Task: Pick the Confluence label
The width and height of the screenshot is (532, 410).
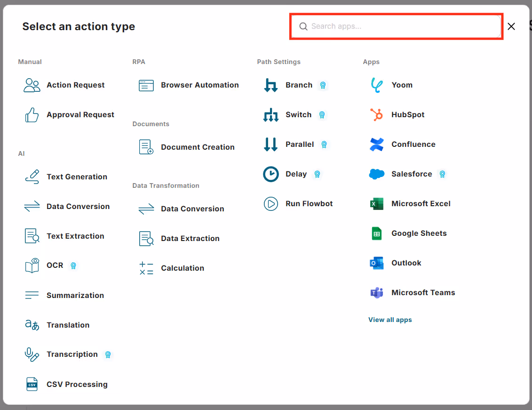Action: (x=413, y=144)
